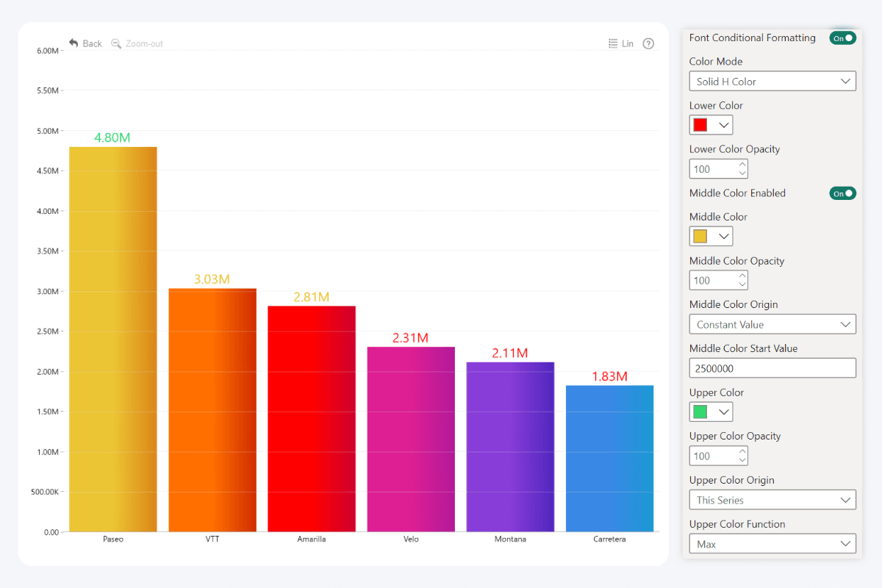
Task: Open the Color Mode dropdown
Action: point(772,82)
